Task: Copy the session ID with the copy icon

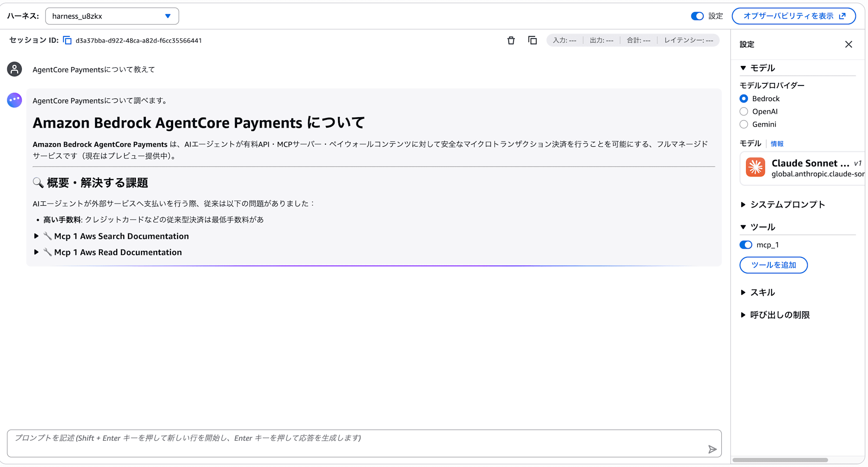Action: (67, 40)
